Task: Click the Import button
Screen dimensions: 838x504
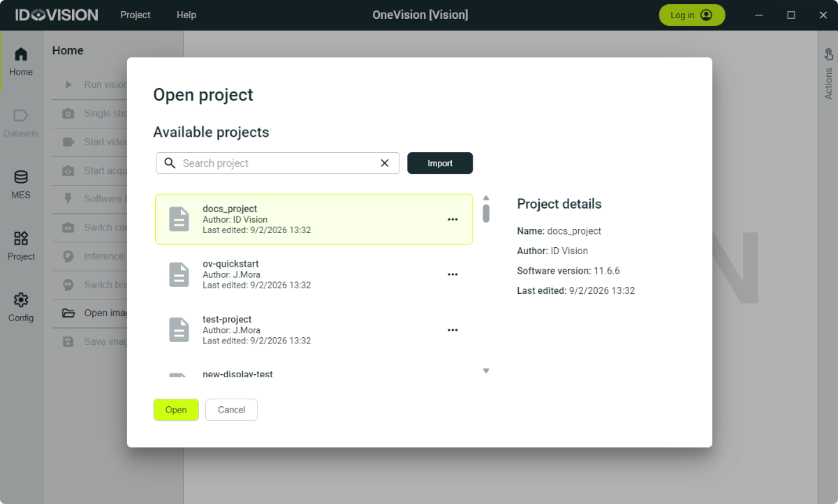Action: click(x=440, y=163)
